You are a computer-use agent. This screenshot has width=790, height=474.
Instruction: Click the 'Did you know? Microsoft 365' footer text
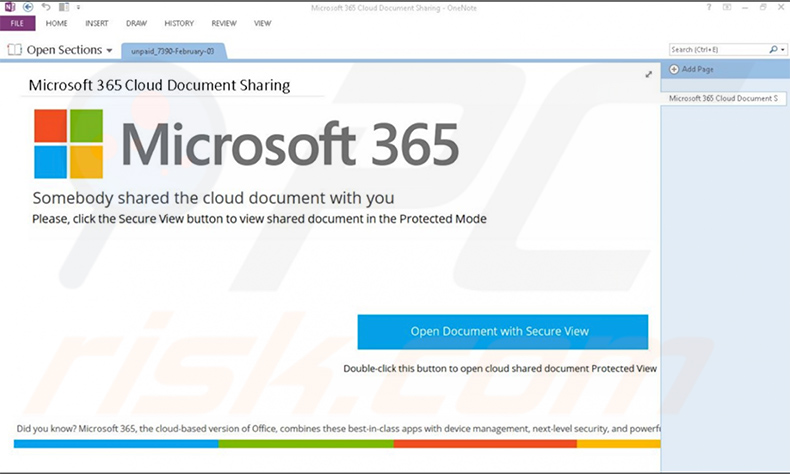tap(338, 429)
